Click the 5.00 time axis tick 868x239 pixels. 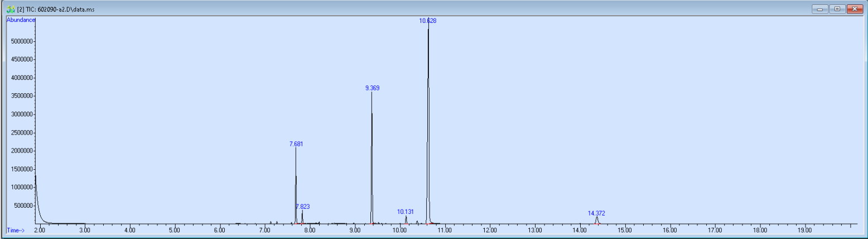coord(175,230)
